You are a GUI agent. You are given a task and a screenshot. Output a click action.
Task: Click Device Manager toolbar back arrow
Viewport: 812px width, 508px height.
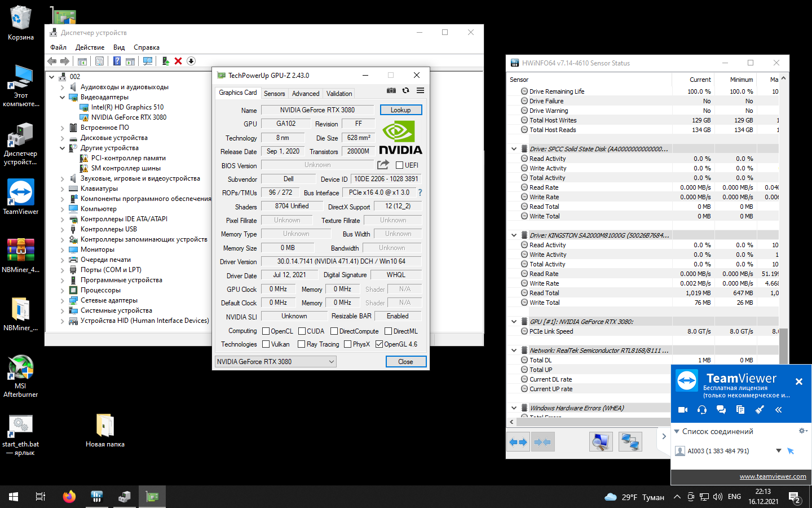[x=52, y=61]
